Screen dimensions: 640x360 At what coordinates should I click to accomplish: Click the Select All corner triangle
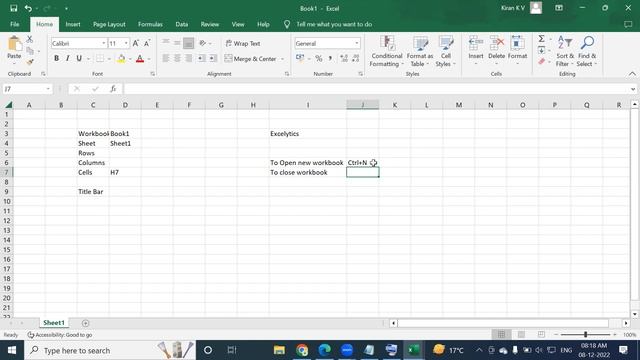pyautogui.click(x=9, y=105)
